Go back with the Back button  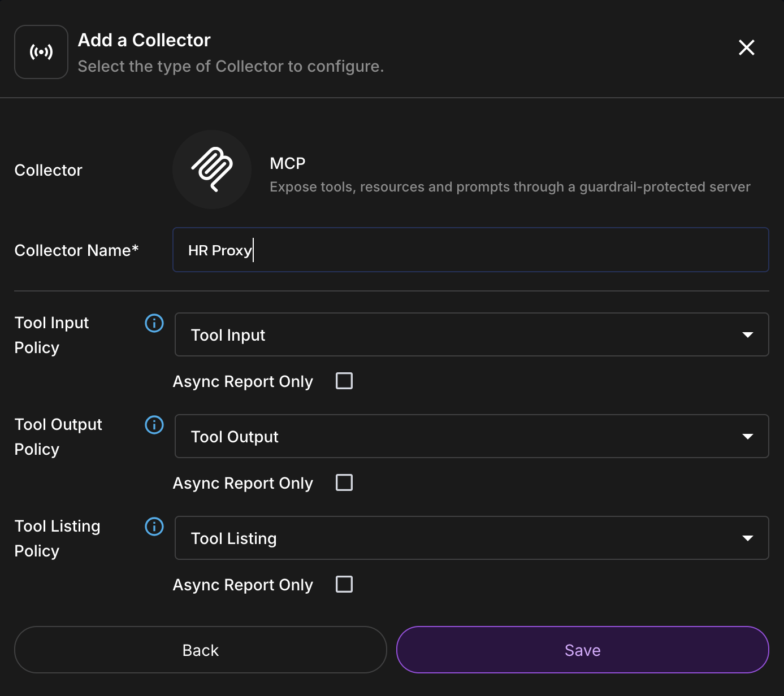200,650
